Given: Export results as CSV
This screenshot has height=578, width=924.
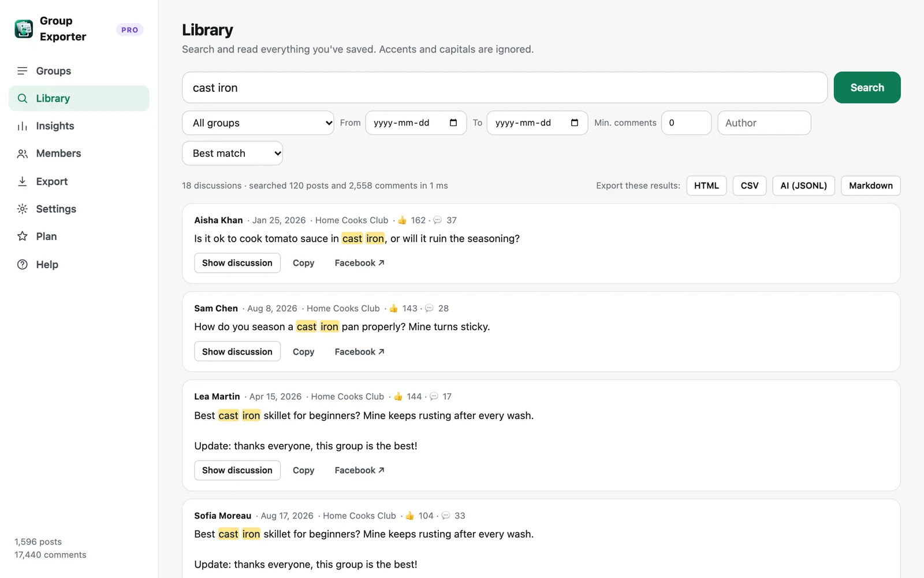Looking at the screenshot, I should pyautogui.click(x=750, y=186).
